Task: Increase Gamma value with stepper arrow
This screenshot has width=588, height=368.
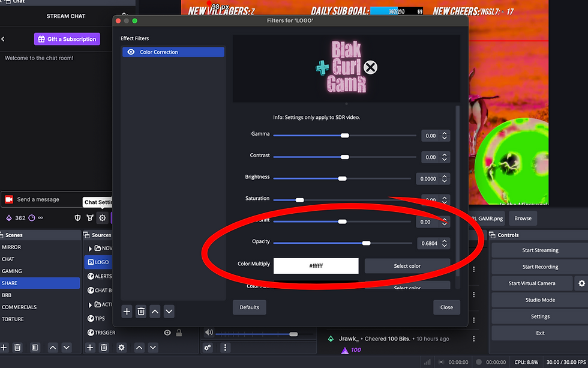Action: [x=445, y=133]
